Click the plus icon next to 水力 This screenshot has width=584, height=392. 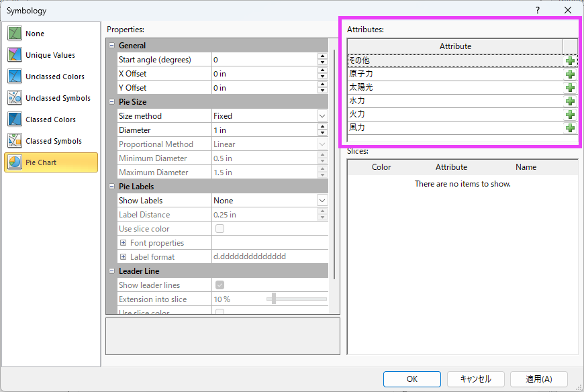click(x=570, y=101)
